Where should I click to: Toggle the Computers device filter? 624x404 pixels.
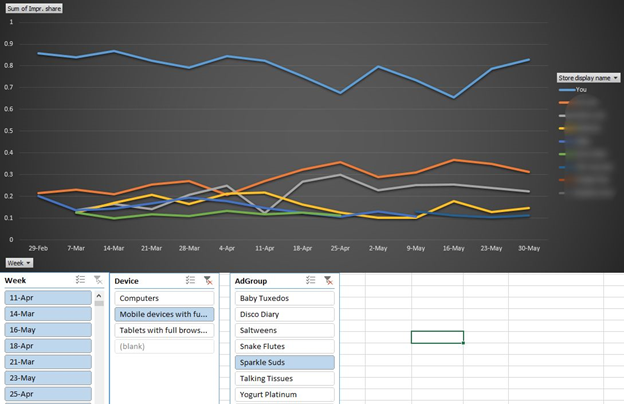click(x=164, y=298)
